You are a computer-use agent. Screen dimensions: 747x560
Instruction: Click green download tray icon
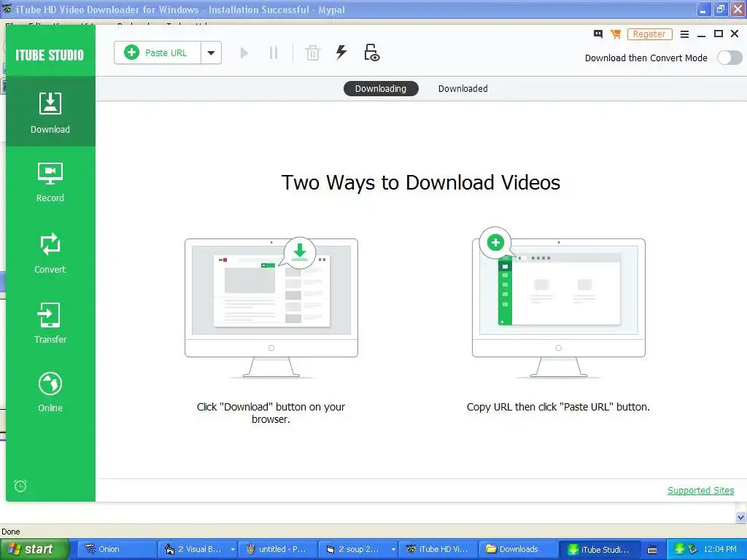679,549
